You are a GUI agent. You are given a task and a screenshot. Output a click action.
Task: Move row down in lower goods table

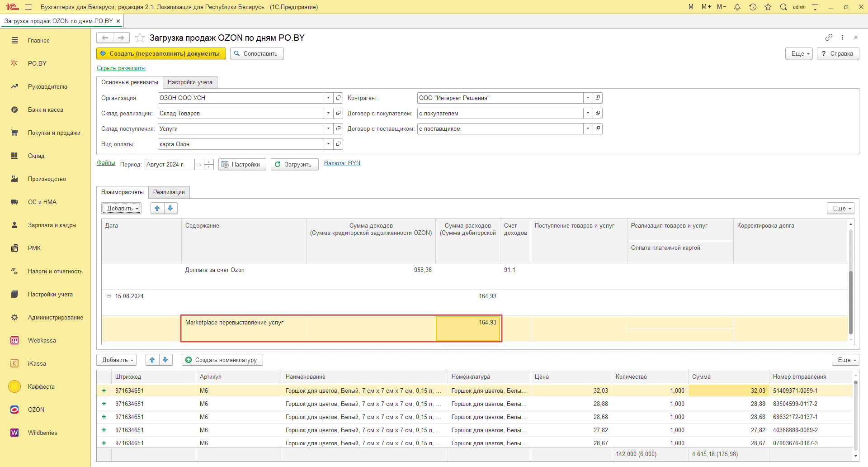(x=165, y=360)
